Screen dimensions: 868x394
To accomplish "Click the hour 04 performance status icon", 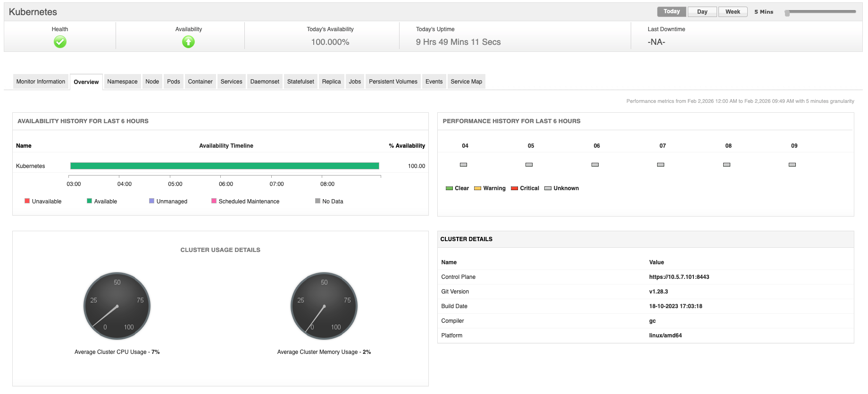I will (463, 165).
